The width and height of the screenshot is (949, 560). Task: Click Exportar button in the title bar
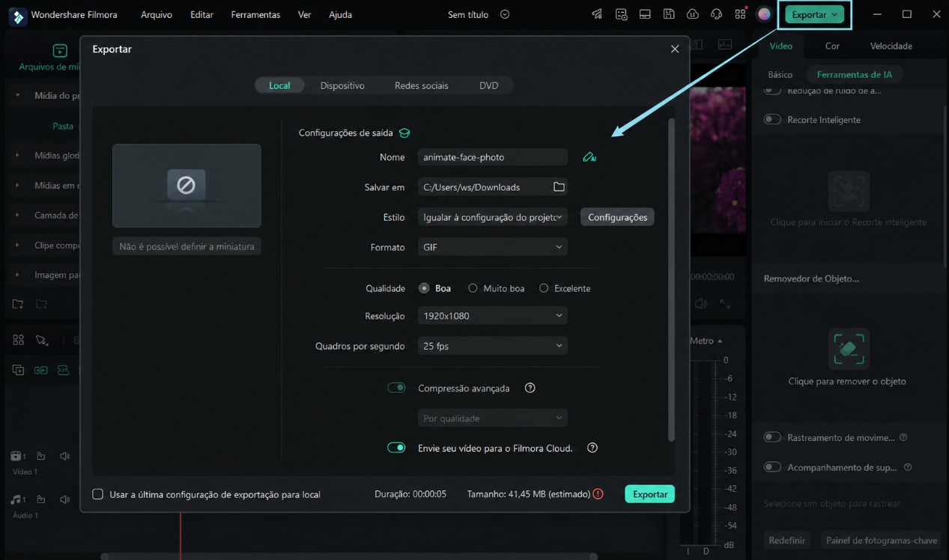814,14
